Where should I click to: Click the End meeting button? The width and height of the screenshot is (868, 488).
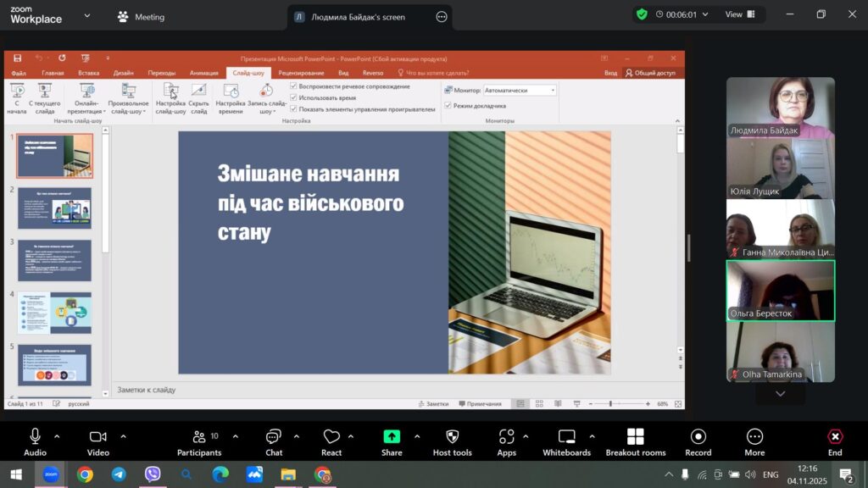(835, 442)
